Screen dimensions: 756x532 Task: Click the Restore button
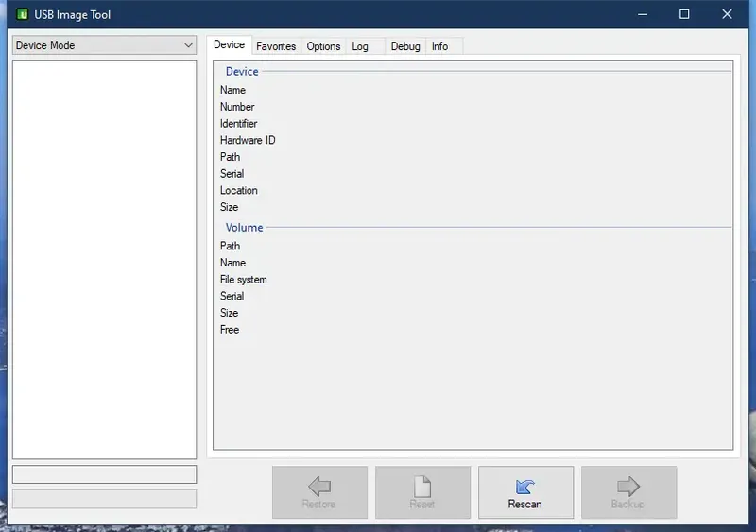[319, 492]
